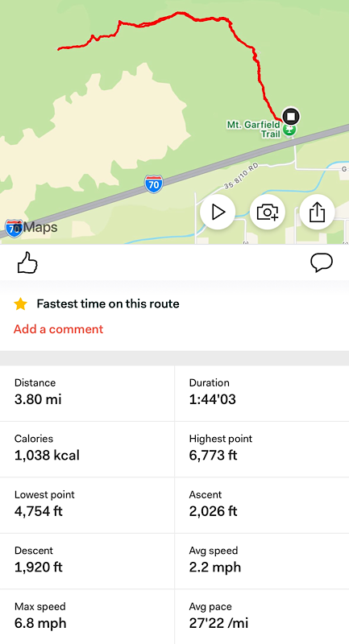Tap the Calories 1,038 kcal stat
This screenshot has width=349, height=644.
[87, 449]
